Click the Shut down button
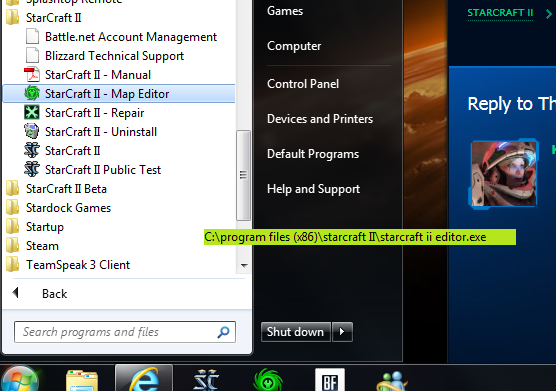The image size is (556, 391). (x=296, y=332)
